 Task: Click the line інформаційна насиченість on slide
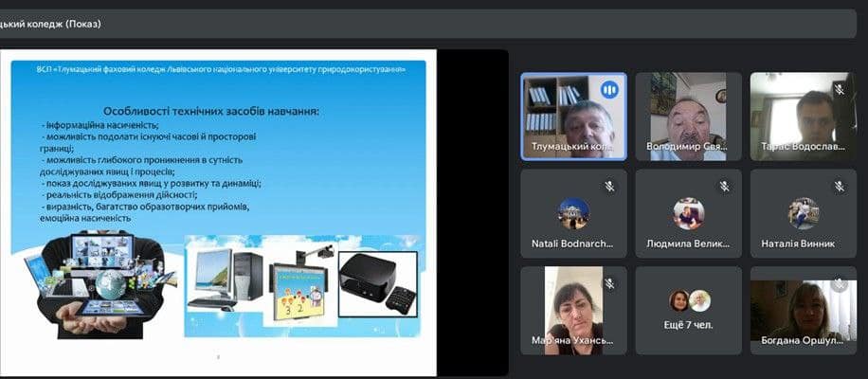pos(100,125)
